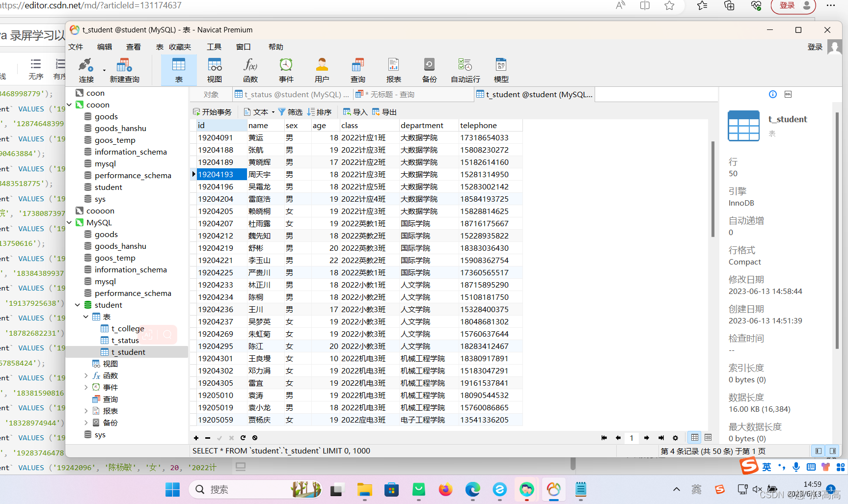Image resolution: width=848 pixels, height=504 pixels.
Task: Expand the 函数 node in tree
Action: pyautogui.click(x=86, y=376)
